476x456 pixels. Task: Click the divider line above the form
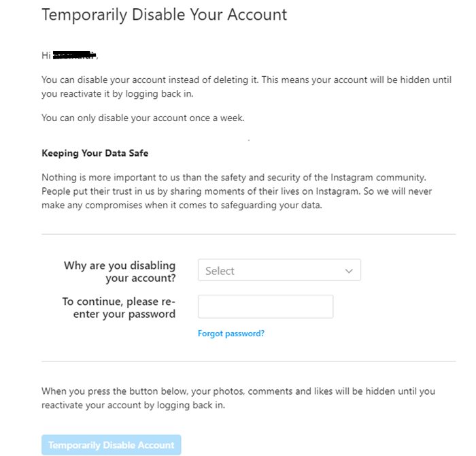248,234
